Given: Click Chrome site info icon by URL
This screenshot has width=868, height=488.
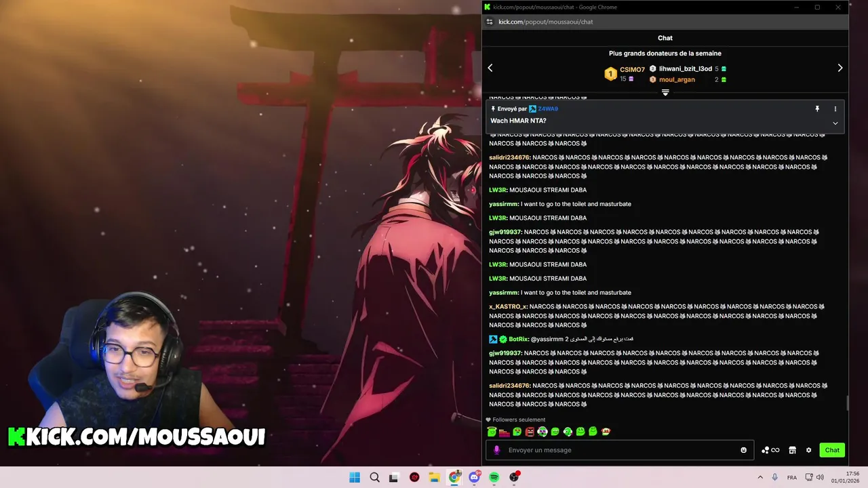Looking at the screenshot, I should point(490,22).
